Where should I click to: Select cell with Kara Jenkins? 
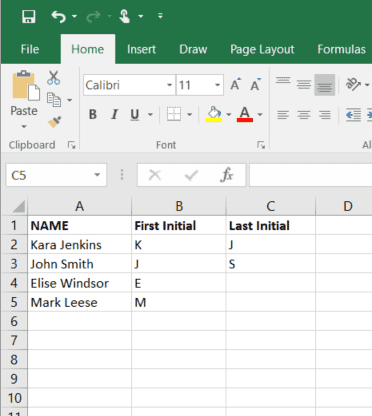pyautogui.click(x=79, y=245)
